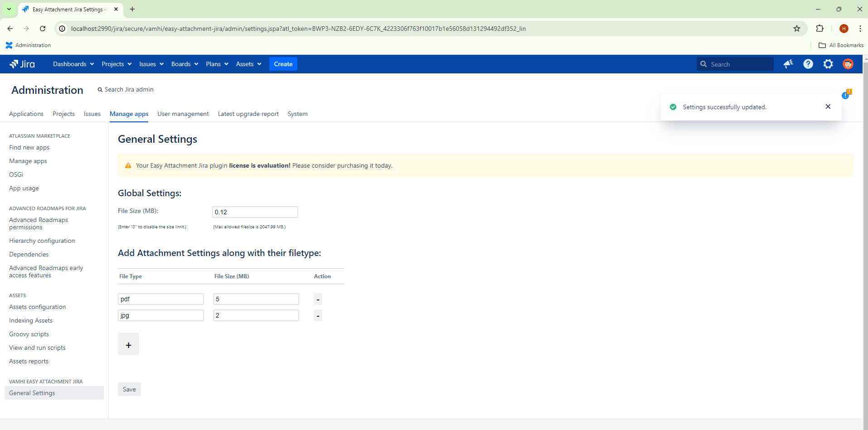Open the Jira help question mark icon
The image size is (868, 430).
pos(808,64)
